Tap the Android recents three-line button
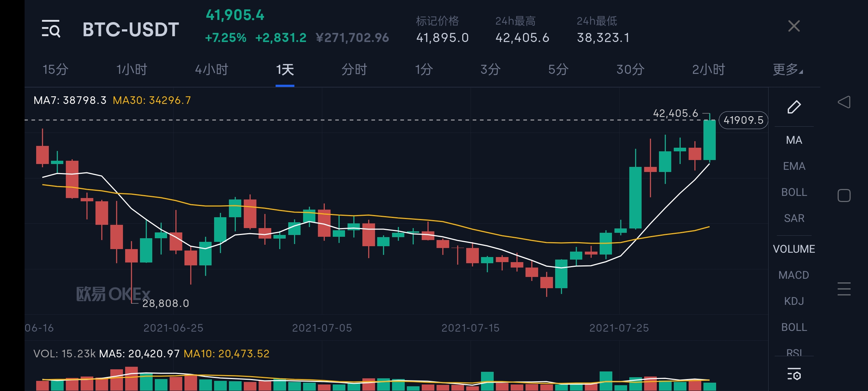The image size is (868, 391). coord(844,289)
